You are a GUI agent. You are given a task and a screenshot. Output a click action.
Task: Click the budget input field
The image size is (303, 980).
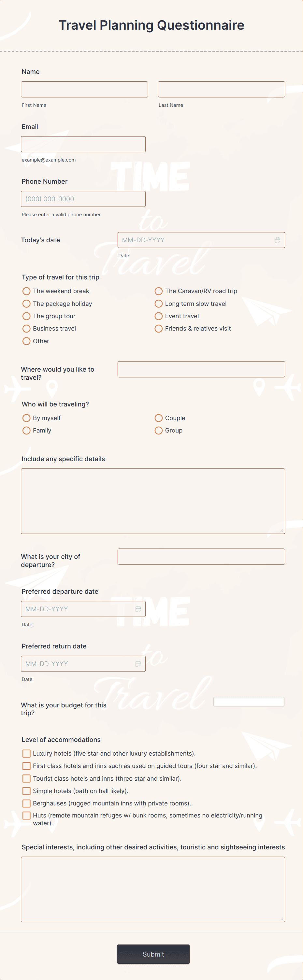pyautogui.click(x=249, y=701)
